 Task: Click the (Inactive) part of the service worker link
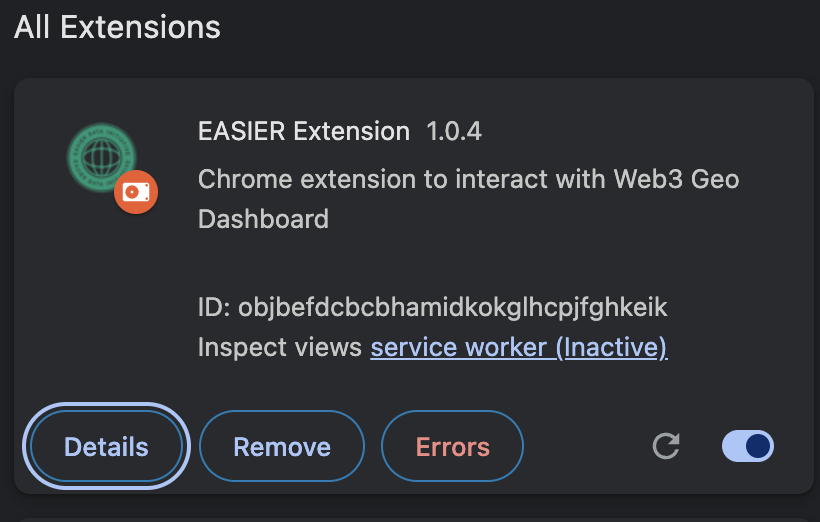tap(611, 347)
